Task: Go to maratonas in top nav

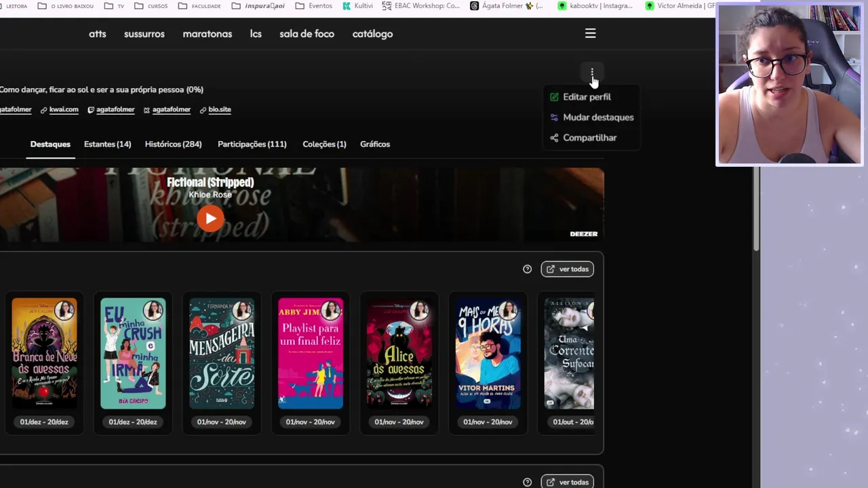Action: [208, 34]
